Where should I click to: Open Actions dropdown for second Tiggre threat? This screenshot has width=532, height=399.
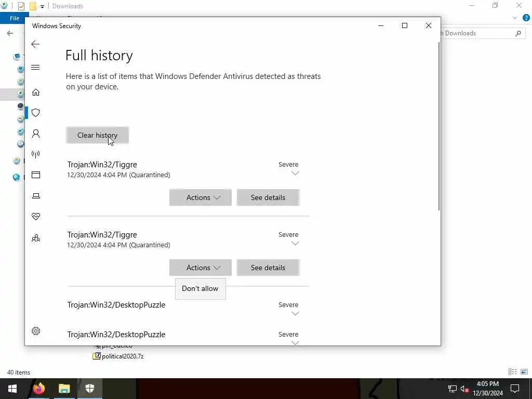[x=200, y=268]
